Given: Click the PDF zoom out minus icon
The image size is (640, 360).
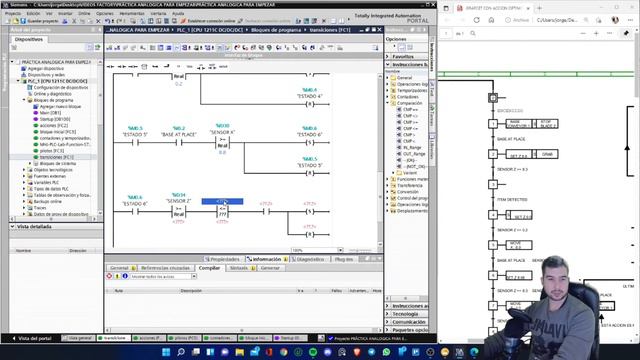Looking at the screenshot, I should tap(582, 33).
